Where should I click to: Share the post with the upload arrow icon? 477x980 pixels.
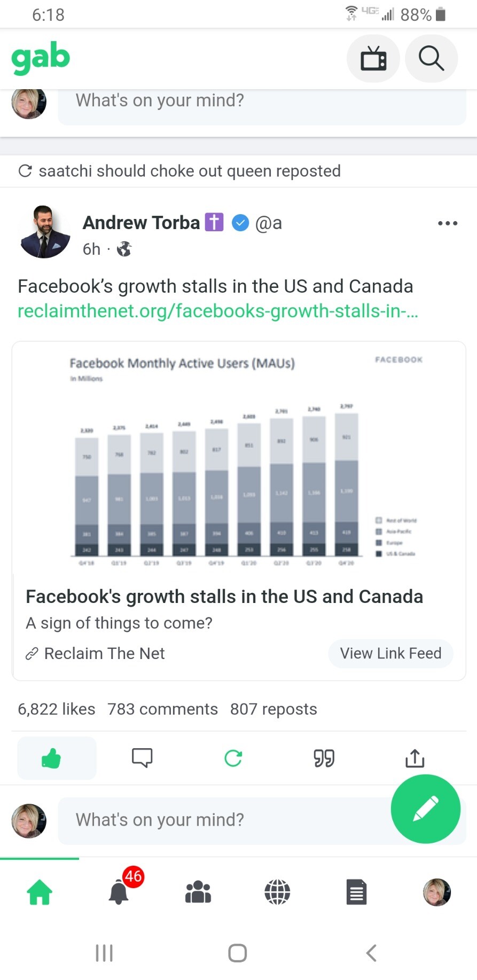415,758
